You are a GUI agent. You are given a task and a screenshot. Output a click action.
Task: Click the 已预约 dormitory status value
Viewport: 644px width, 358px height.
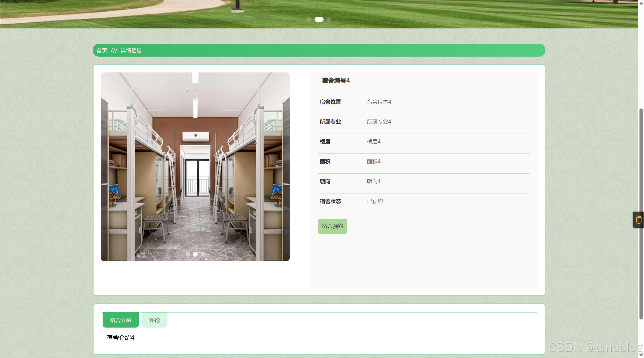click(x=375, y=201)
